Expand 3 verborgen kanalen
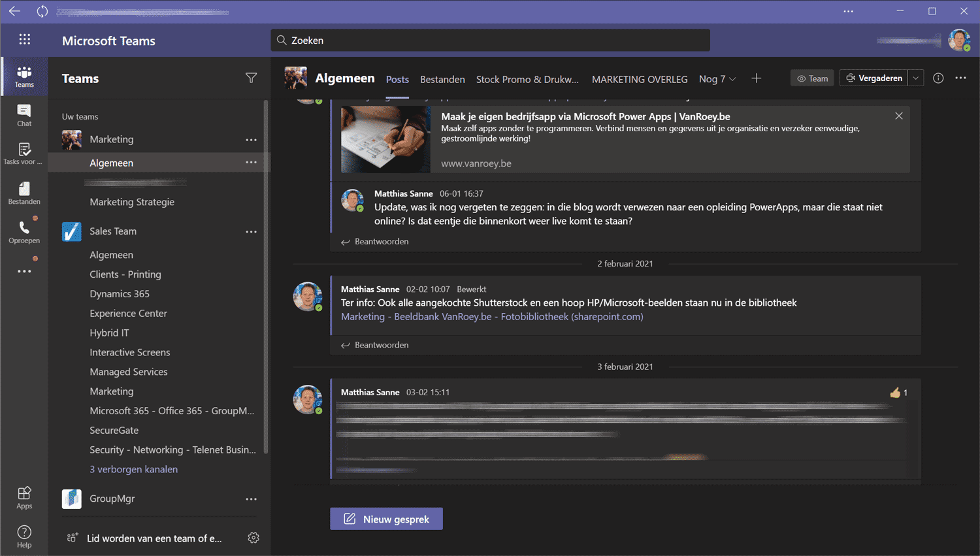980x556 pixels. [133, 469]
